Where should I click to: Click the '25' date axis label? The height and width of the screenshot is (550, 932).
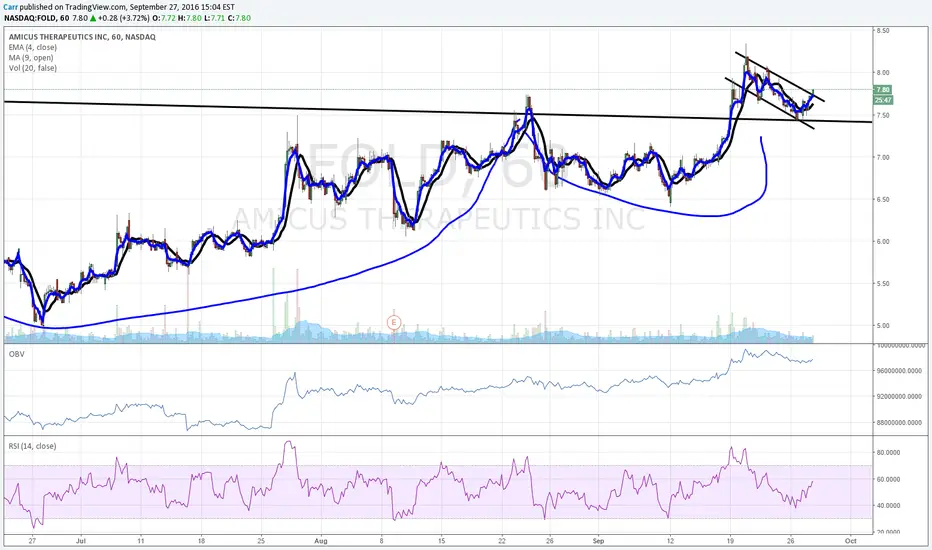click(261, 541)
